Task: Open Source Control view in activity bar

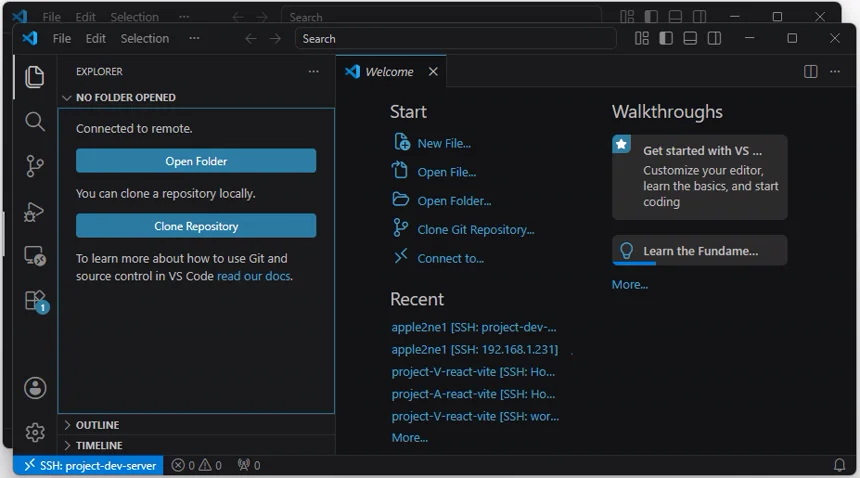Action: (x=35, y=166)
